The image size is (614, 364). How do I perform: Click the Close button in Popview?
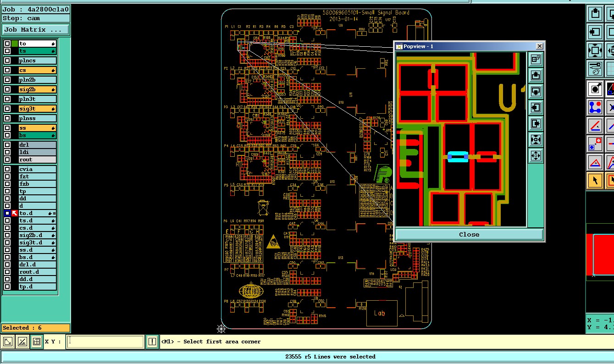pos(469,234)
